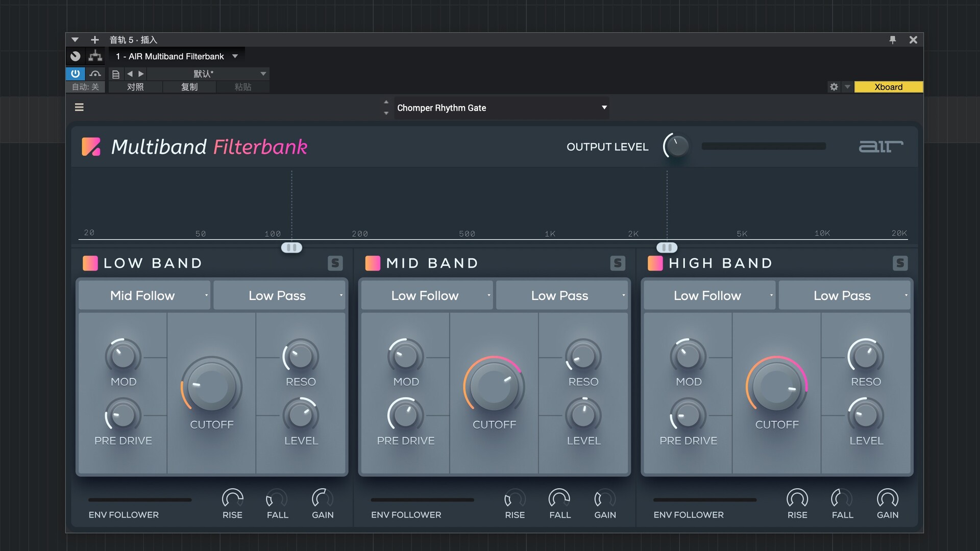
Task: Open the hamburger menu icon
Action: (x=79, y=107)
